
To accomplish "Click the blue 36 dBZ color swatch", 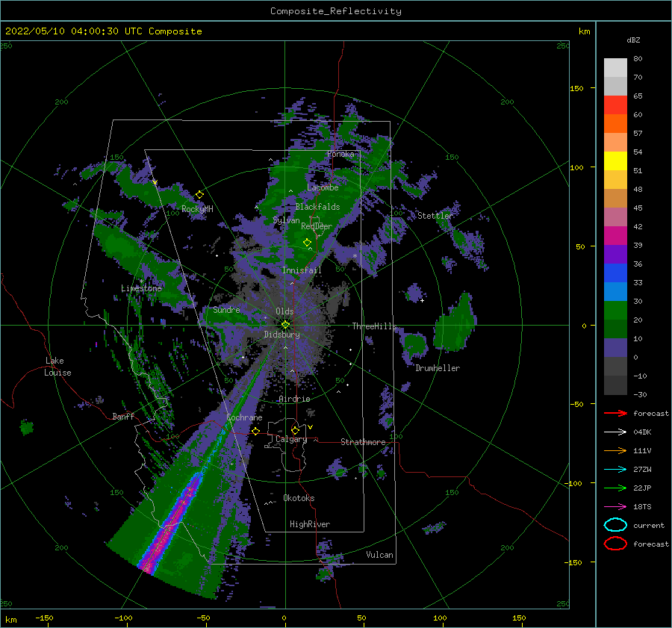I will click(615, 273).
